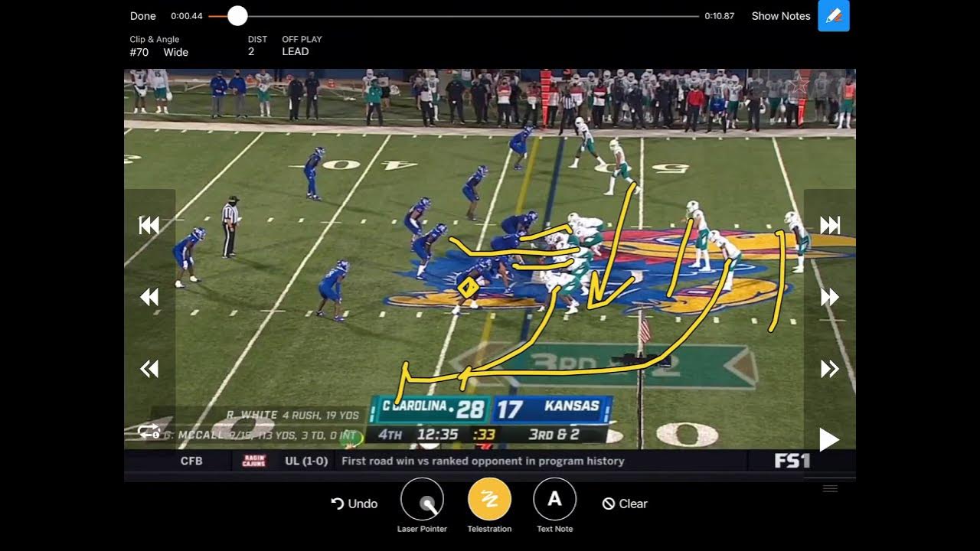Clear all telestration drawings

[x=625, y=504]
